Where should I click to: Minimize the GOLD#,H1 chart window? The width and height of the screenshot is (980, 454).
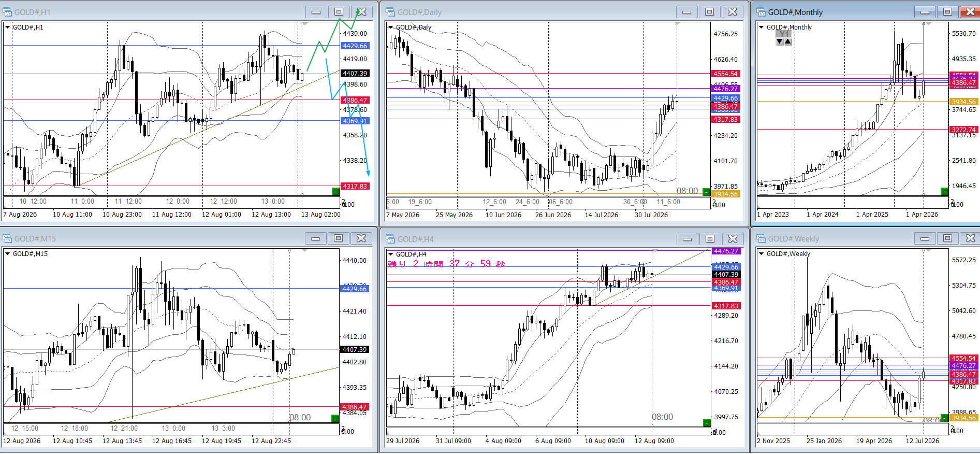tap(316, 12)
